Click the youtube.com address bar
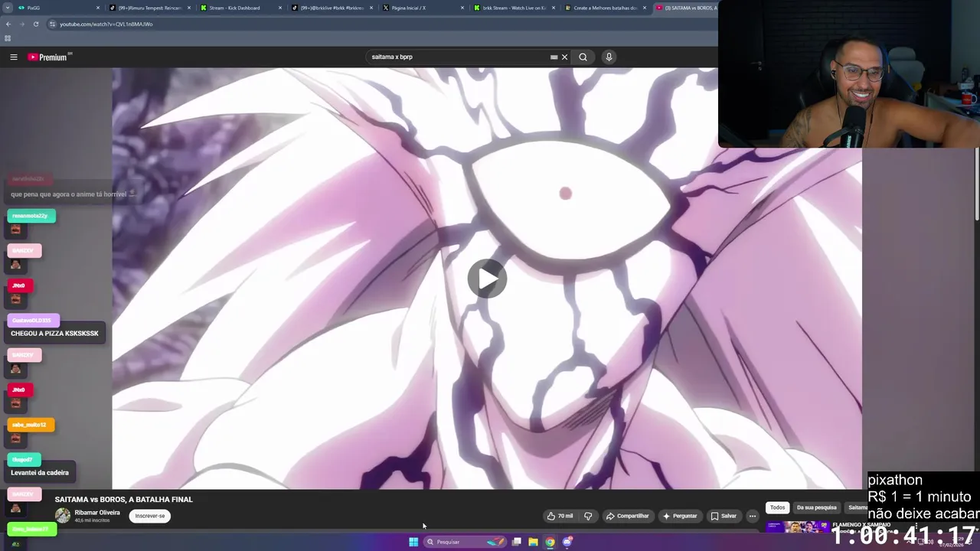This screenshot has width=980, height=551. click(383, 24)
